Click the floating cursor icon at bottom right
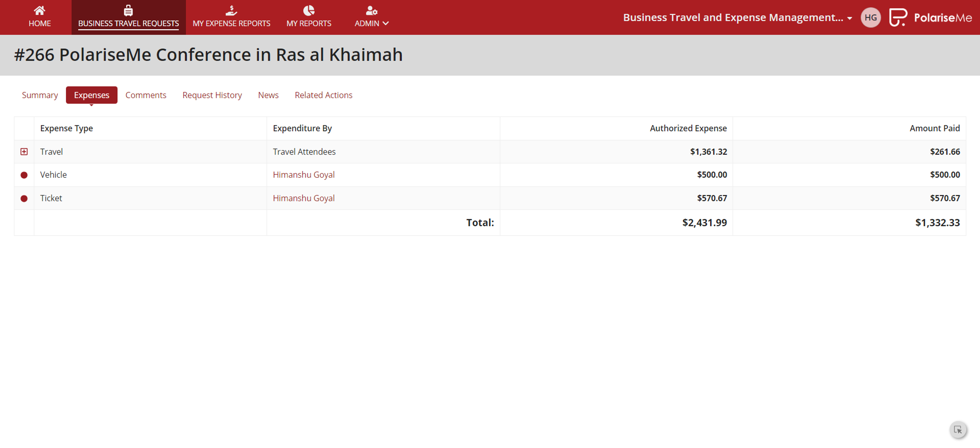Screen dimensions: 980x448 [x=958, y=430]
